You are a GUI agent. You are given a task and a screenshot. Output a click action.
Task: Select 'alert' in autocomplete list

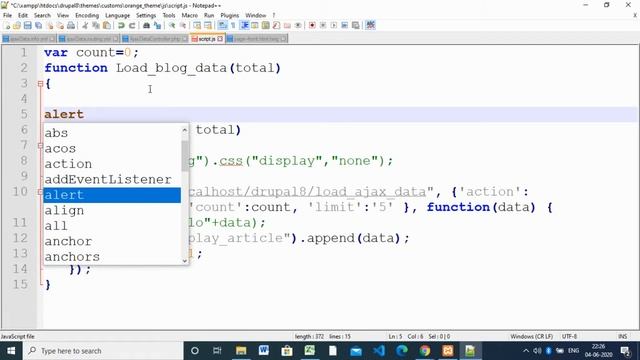pyautogui.click(x=112, y=195)
